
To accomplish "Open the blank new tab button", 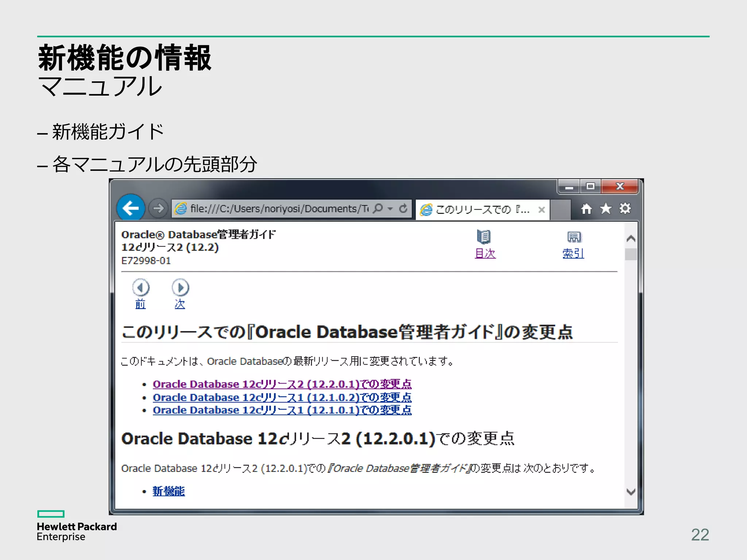I will pos(561,210).
